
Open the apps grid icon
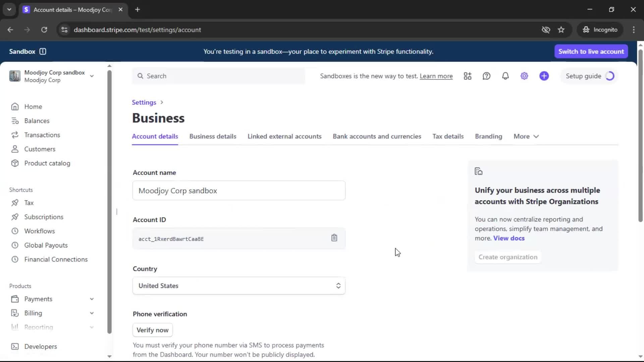(x=468, y=76)
